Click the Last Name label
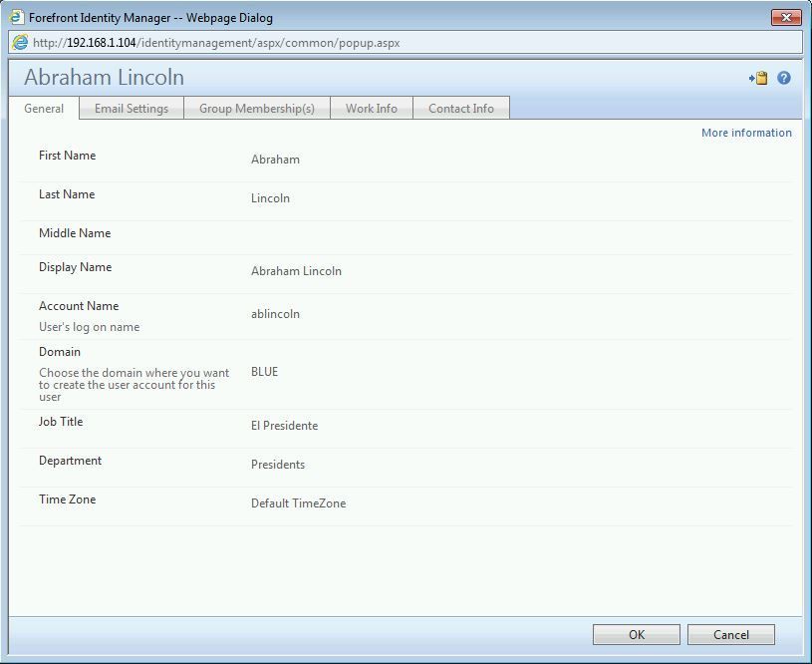Image resolution: width=812 pixels, height=664 pixels. pos(67,194)
